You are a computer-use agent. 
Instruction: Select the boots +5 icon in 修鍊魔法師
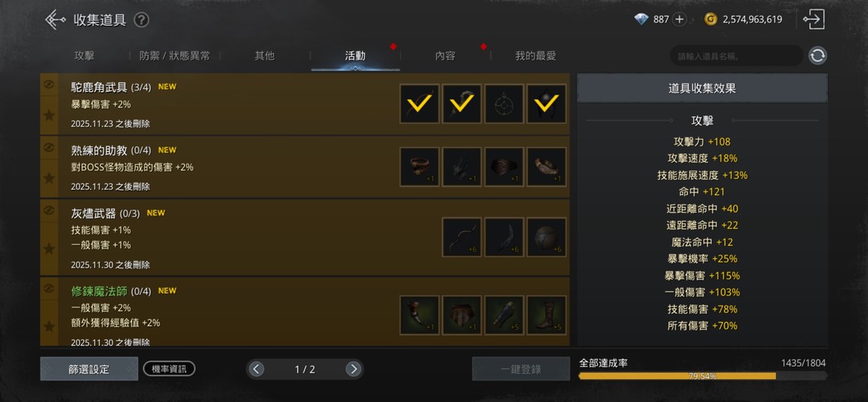tap(546, 315)
